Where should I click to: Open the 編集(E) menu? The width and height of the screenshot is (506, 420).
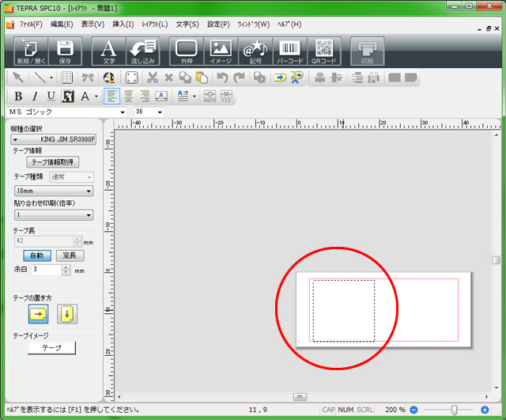tap(62, 25)
